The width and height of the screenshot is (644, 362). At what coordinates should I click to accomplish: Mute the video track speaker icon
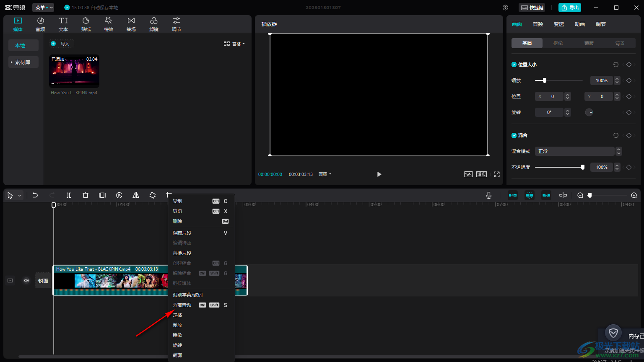click(x=26, y=280)
